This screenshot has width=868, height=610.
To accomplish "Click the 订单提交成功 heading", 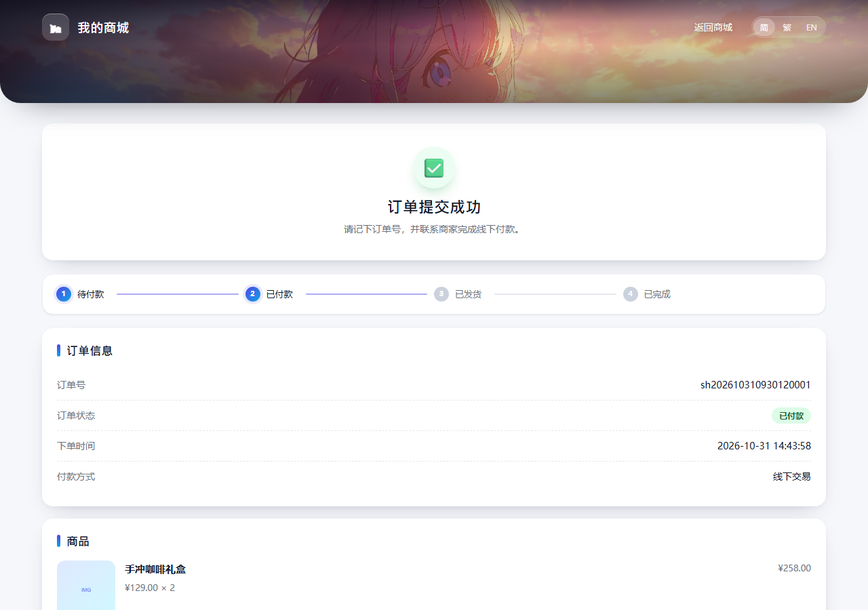I will point(434,207).
